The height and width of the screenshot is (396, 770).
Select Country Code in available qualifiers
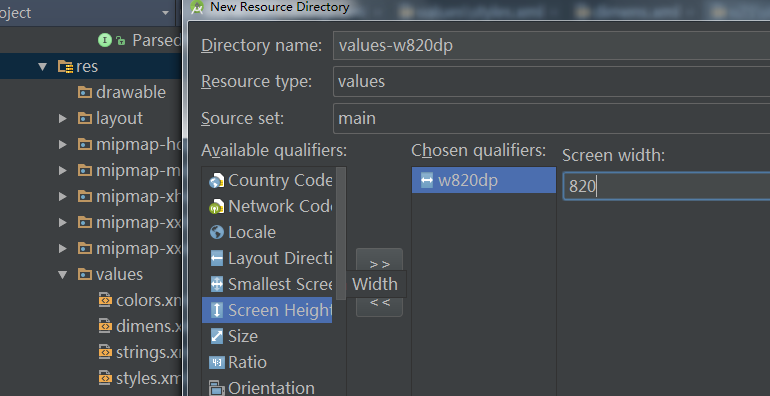pyautogui.click(x=267, y=181)
